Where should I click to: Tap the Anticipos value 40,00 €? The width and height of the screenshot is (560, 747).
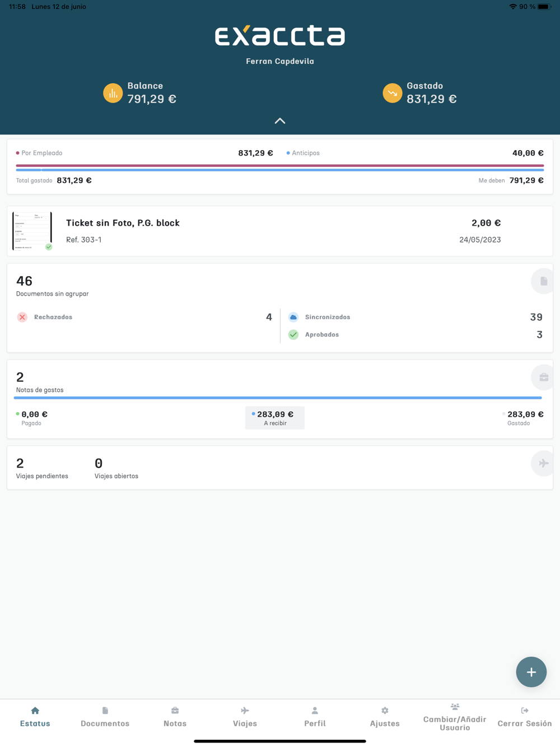[x=528, y=153]
